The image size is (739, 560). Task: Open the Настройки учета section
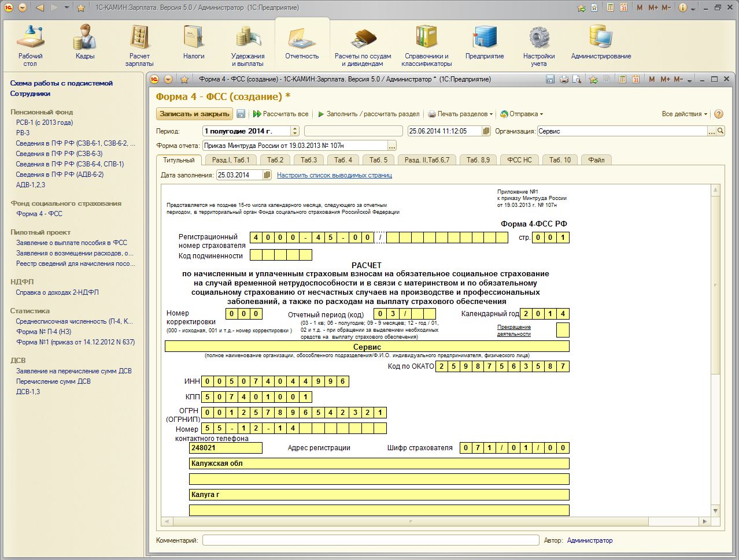tap(539, 45)
